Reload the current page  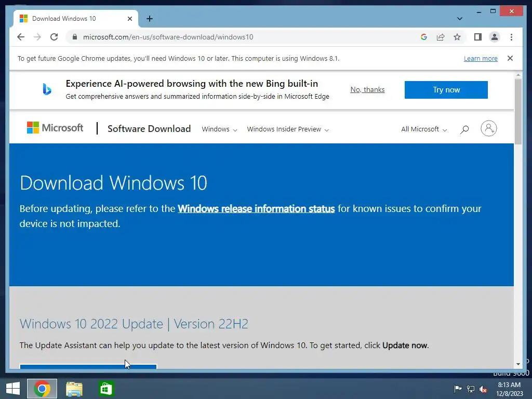pos(54,37)
